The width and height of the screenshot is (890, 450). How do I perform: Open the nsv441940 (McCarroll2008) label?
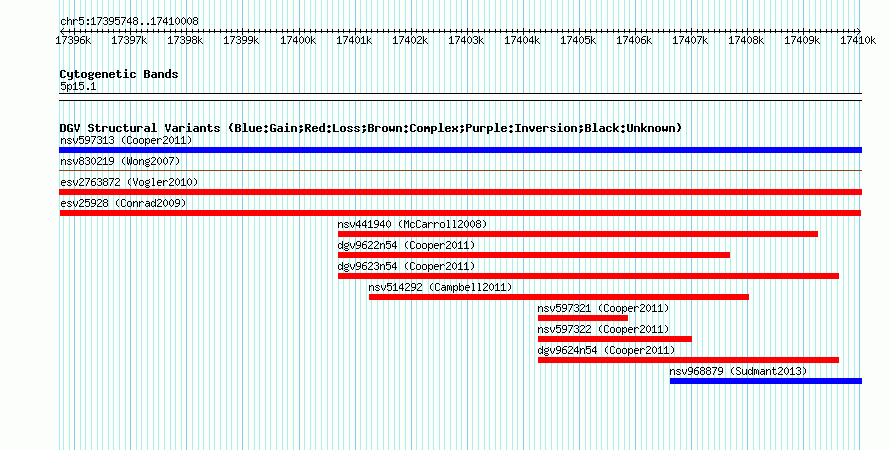(x=412, y=224)
